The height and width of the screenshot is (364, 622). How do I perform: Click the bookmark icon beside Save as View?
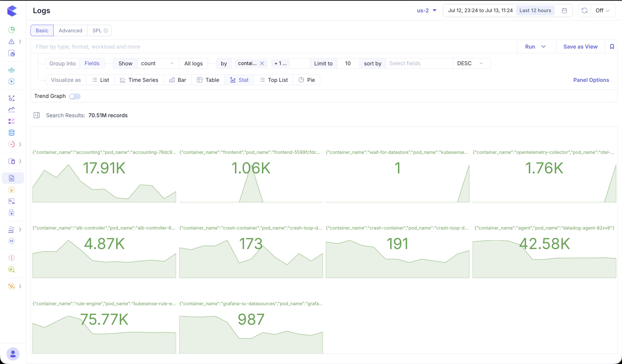(x=612, y=47)
